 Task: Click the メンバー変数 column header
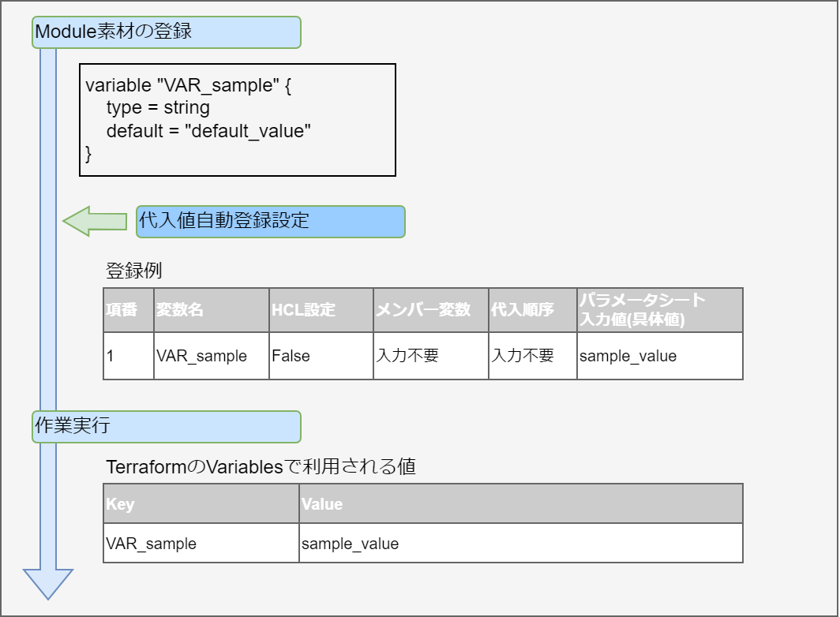430,310
